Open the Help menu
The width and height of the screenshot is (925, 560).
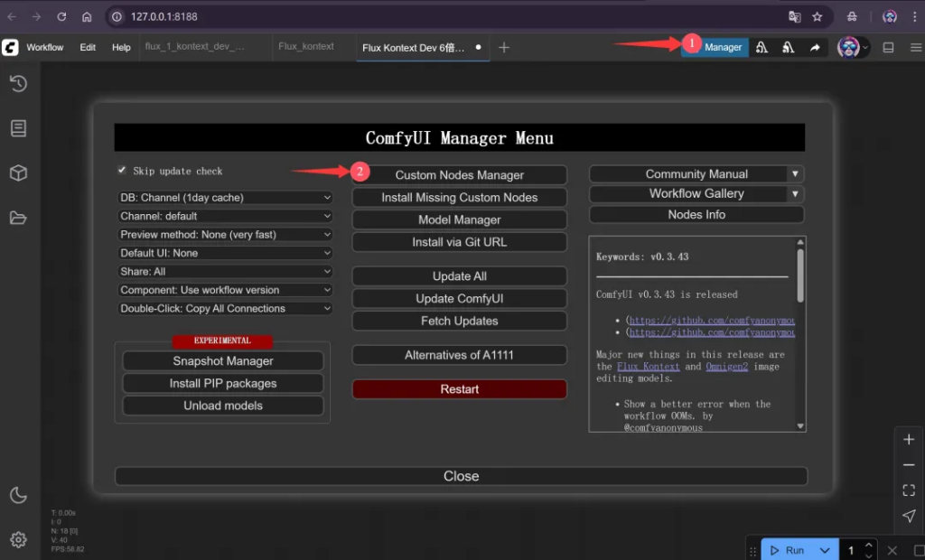(122, 47)
